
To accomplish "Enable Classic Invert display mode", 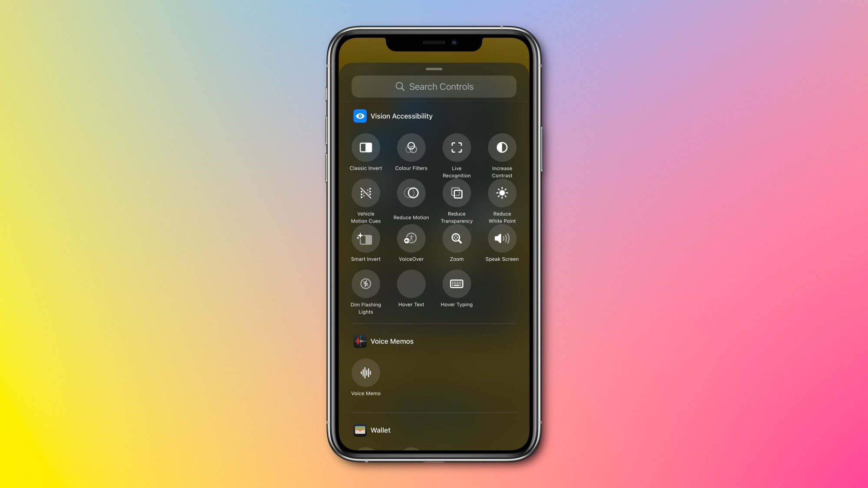I will (365, 147).
